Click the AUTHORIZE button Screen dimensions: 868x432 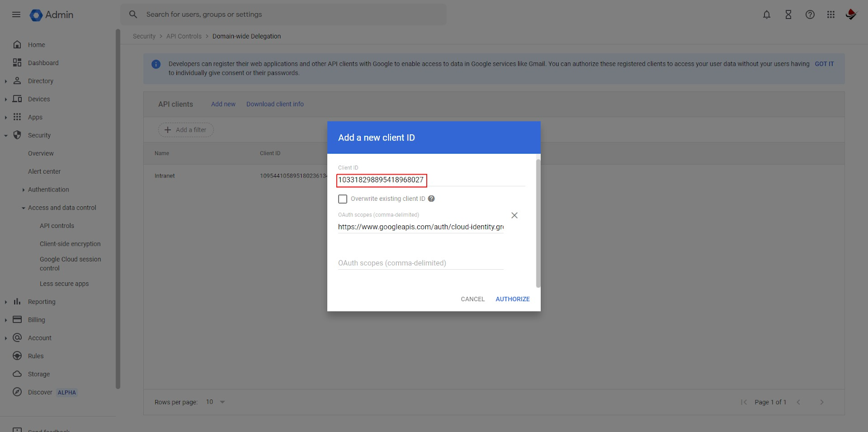(x=513, y=299)
